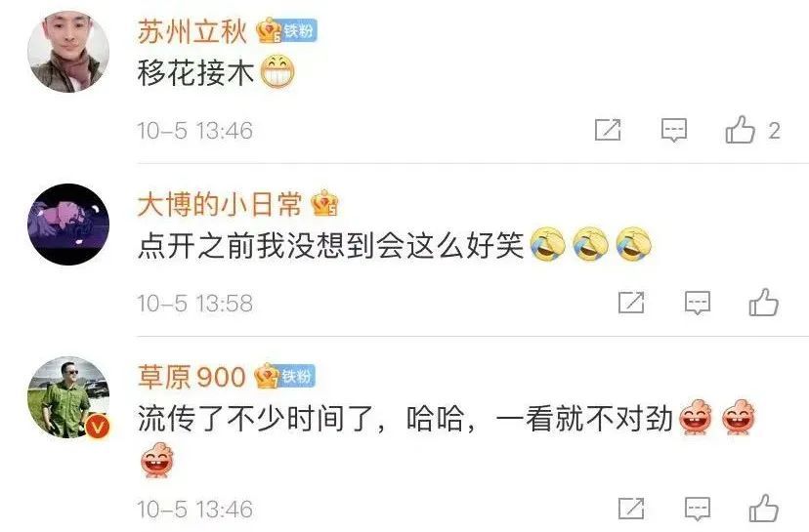Like the comment 移花接木

(x=740, y=129)
